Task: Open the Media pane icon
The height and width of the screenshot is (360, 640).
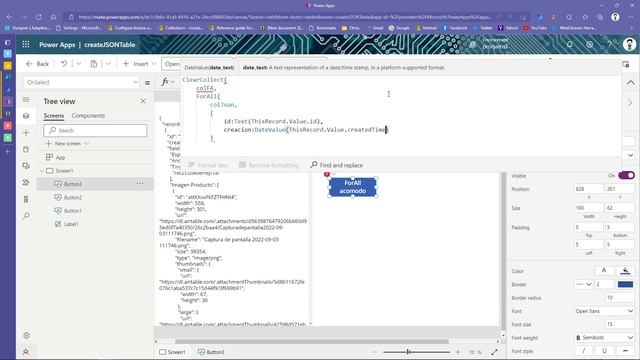Action: pyautogui.click(x=26, y=166)
